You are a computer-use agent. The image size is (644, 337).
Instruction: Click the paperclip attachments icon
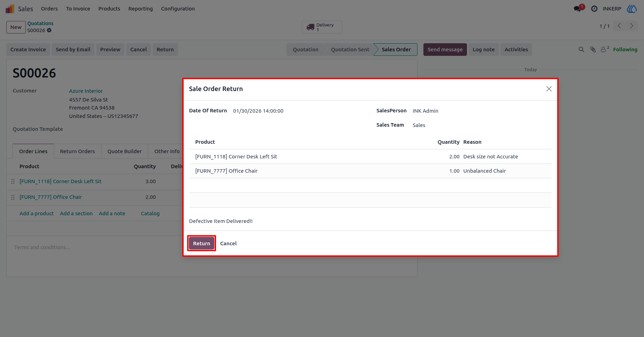[x=593, y=50]
